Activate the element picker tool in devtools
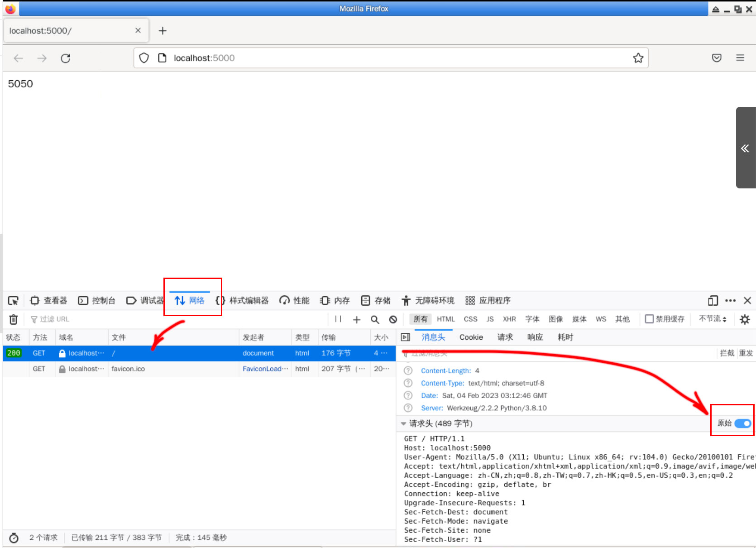The height and width of the screenshot is (548, 756). coord(13,301)
